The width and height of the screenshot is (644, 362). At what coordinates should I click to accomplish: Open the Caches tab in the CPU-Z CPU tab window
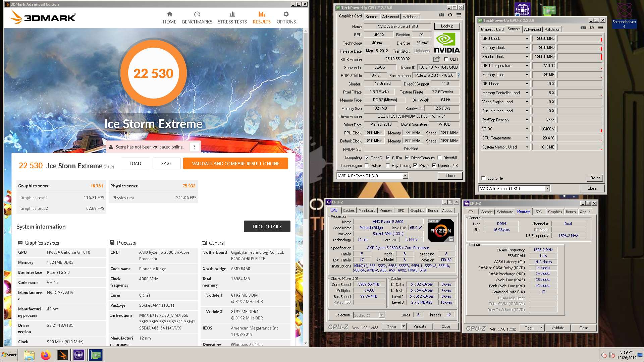(348, 210)
